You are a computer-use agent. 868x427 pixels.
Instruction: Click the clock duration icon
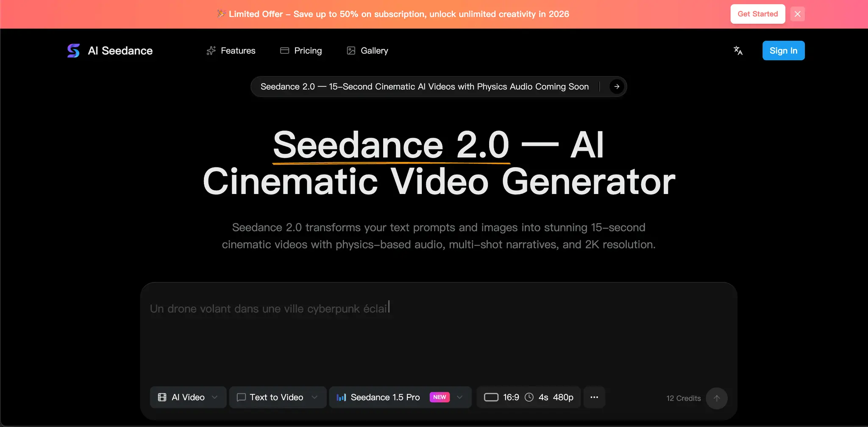point(529,397)
